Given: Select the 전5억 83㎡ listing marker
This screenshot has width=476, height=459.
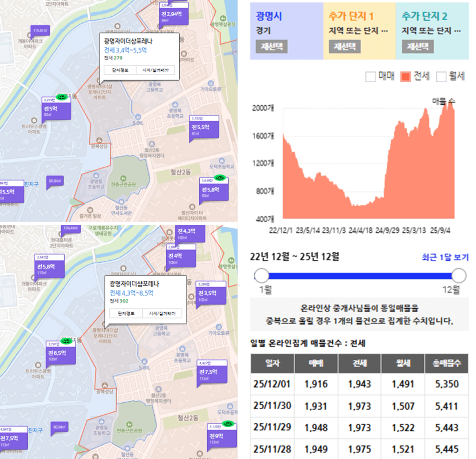Looking at the screenshot, I should (56, 110).
